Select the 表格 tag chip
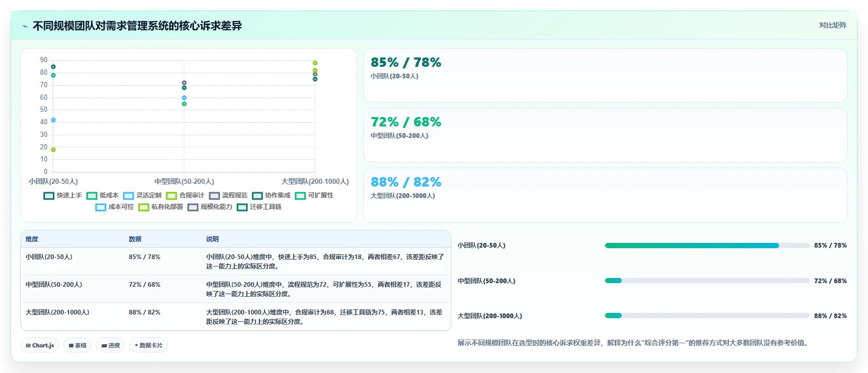868x373 pixels. 77,345
